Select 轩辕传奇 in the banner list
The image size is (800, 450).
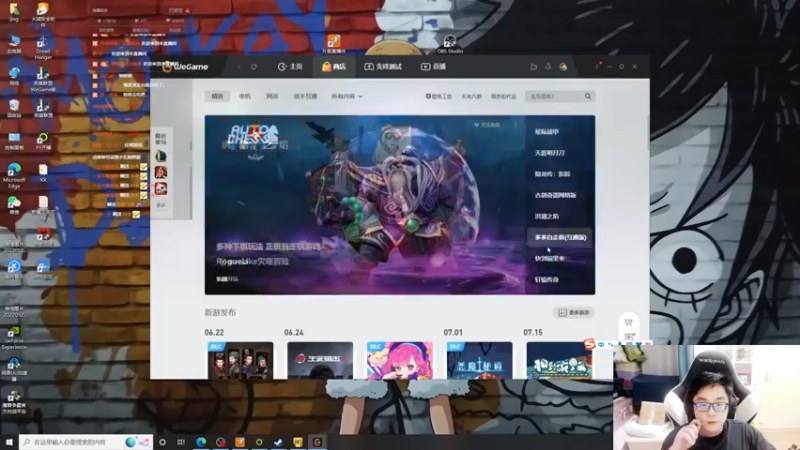tap(546, 280)
